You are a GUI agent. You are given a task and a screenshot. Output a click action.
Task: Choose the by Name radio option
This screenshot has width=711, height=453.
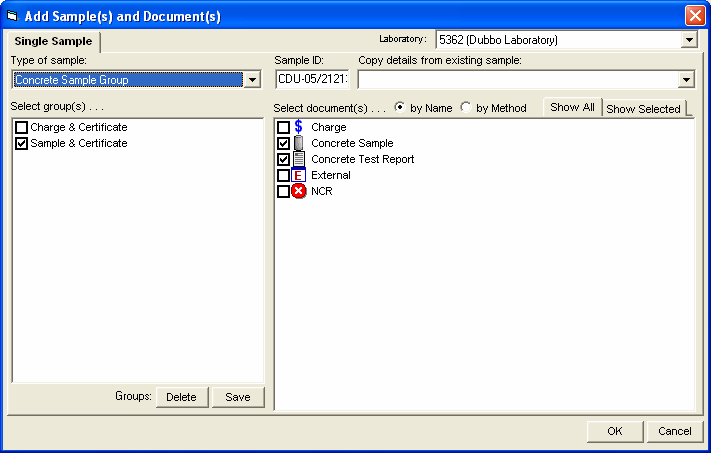point(400,108)
